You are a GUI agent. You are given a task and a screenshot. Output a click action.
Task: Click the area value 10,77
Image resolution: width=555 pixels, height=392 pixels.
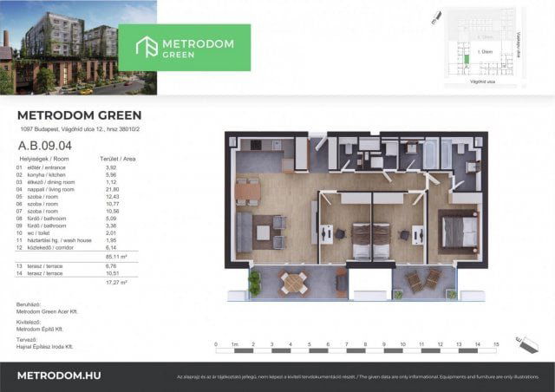(x=113, y=204)
